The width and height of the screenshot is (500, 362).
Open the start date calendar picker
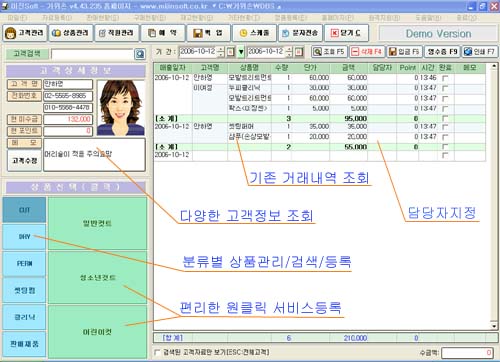tap(230, 52)
